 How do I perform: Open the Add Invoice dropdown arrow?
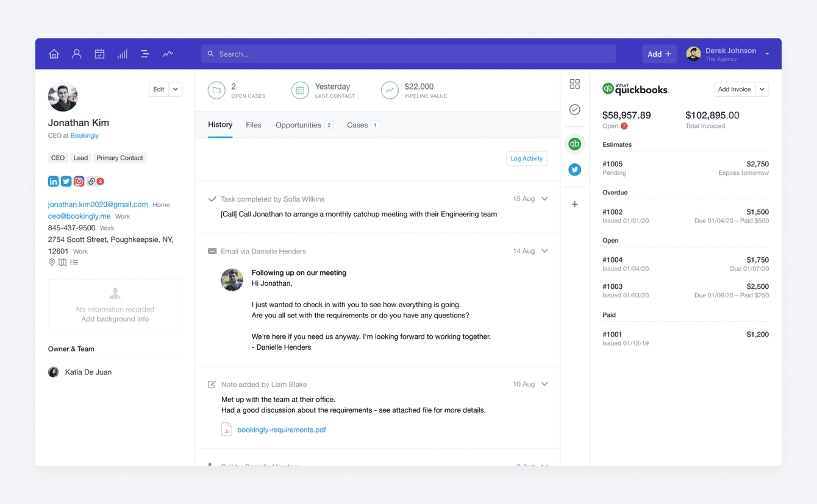point(762,89)
